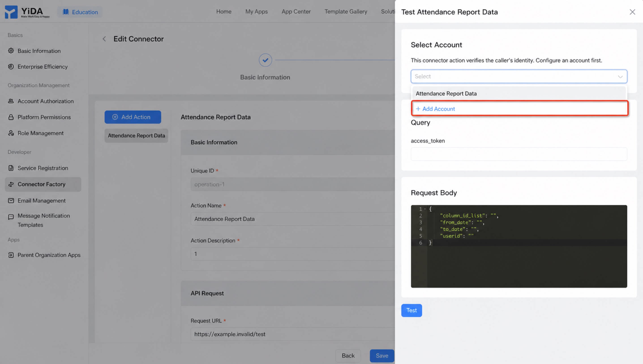Screen dimensions: 643x364
Task: Click the Platform Permissions lock icon
Action: click(11, 117)
